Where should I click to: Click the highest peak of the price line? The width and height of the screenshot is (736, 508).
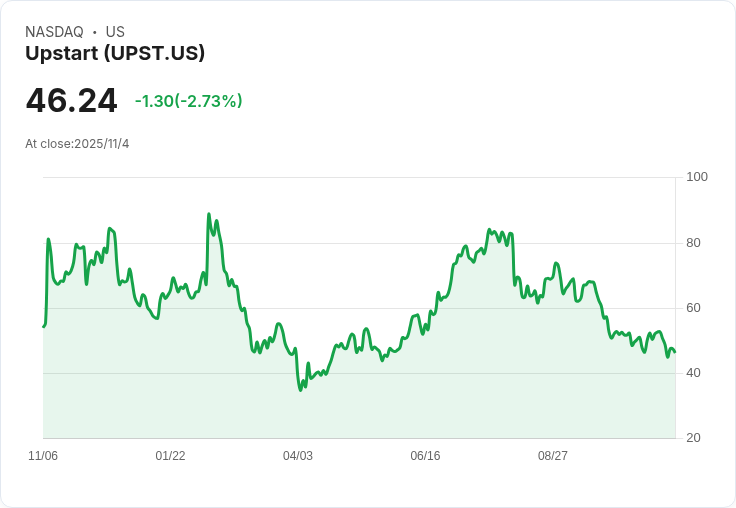tap(209, 214)
